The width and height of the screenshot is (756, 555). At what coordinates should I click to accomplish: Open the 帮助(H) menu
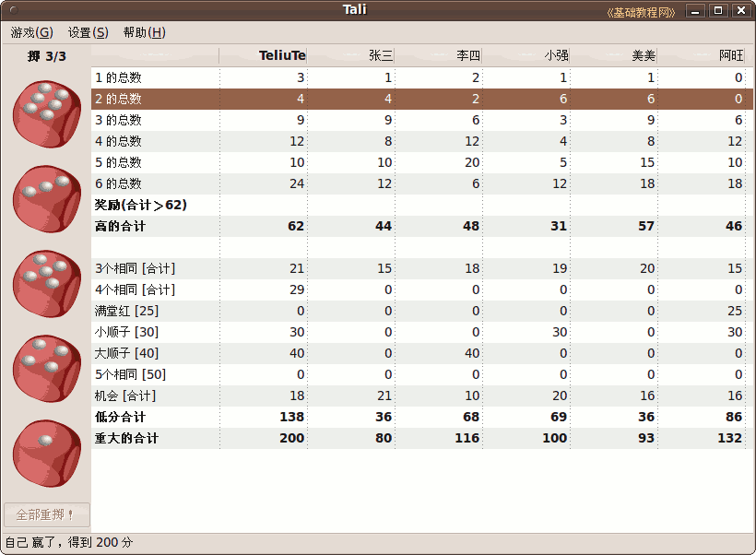click(145, 32)
